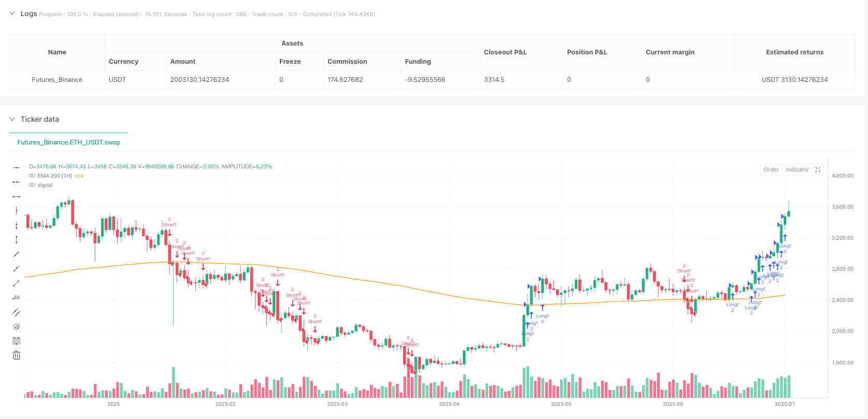Hide the signal indicator with eye icon
Screen dimensions: 868x419
coord(32,185)
